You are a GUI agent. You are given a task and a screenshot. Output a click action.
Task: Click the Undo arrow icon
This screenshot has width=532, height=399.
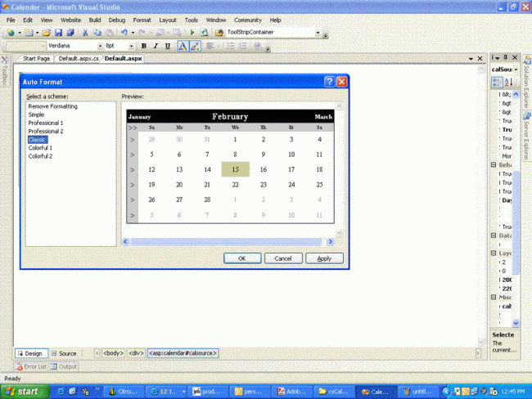(x=124, y=33)
